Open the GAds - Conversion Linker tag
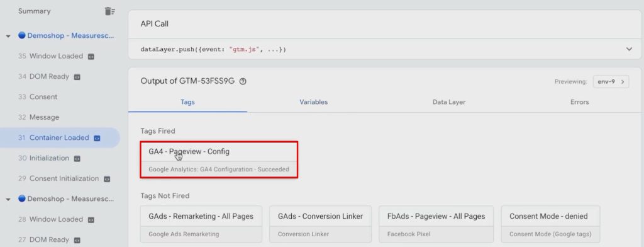The height and width of the screenshot is (247, 644). point(320,224)
